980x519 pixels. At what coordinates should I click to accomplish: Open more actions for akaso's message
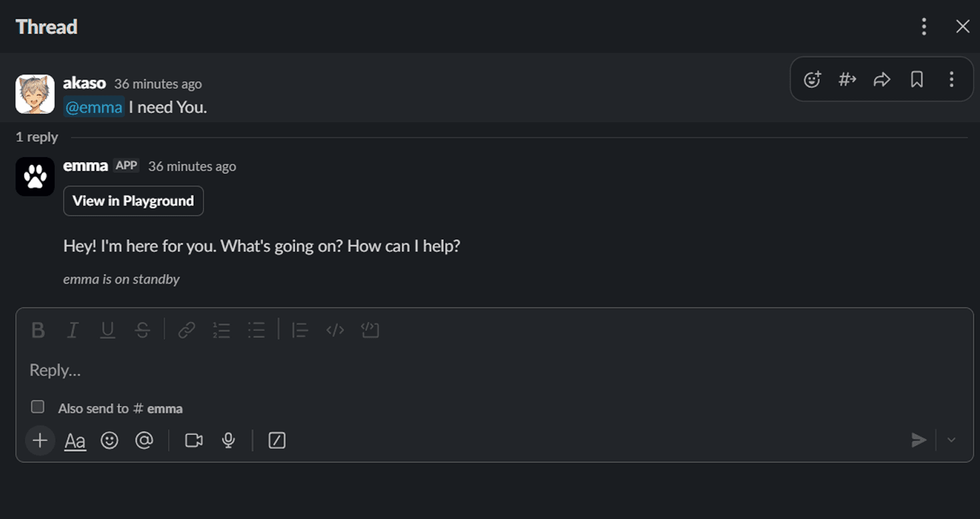tap(951, 80)
